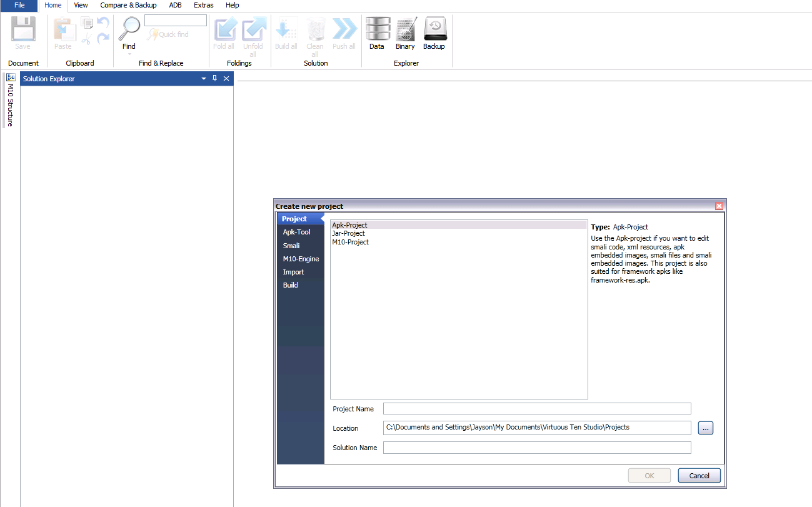Click the Quick find search box

click(x=176, y=21)
